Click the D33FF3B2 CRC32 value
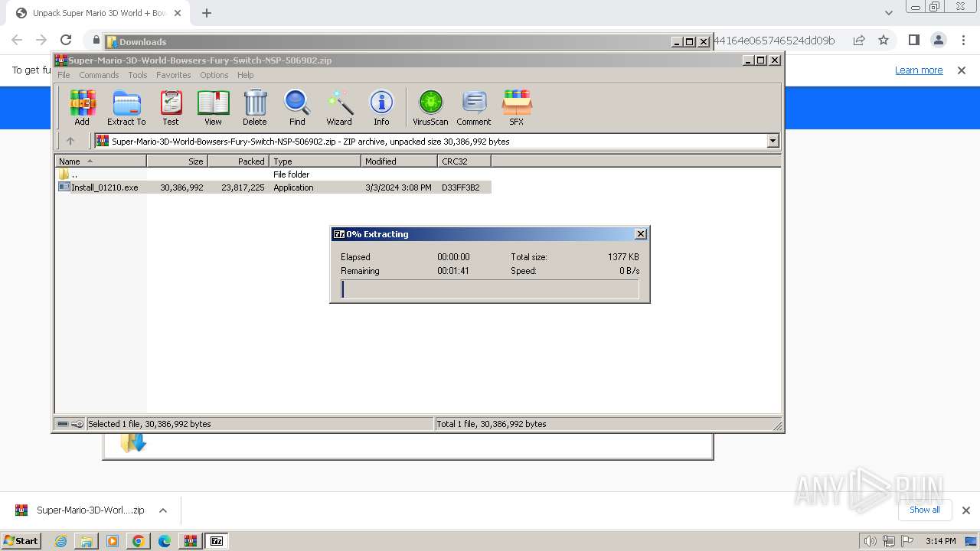980x551 pixels. (461, 187)
